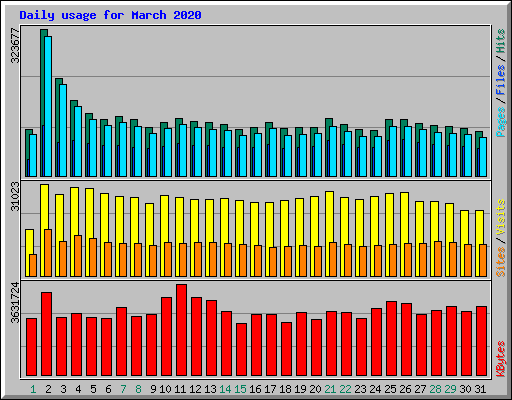Select the tallest red KBytes bar for day 11
The width and height of the screenshot is (512, 400).
(181, 330)
